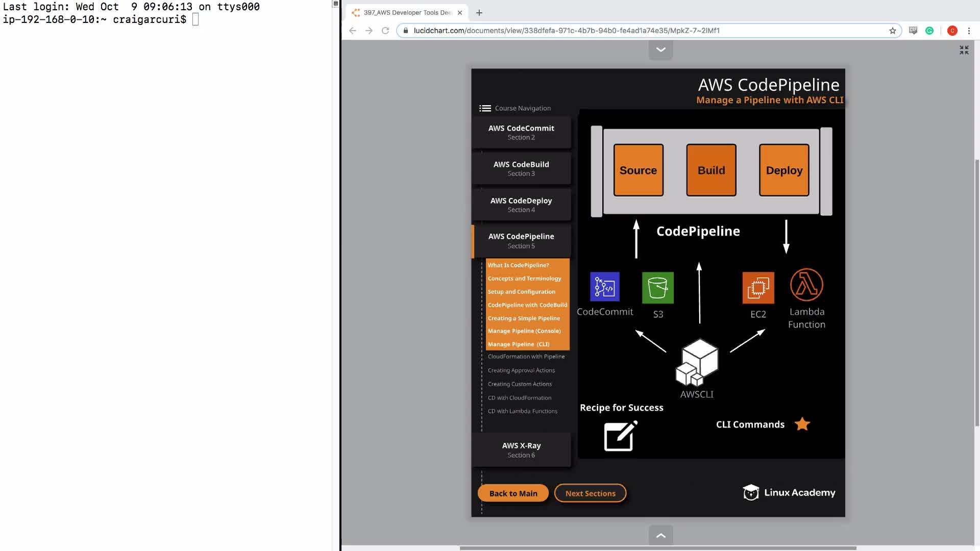Click the S3 bucket icon

(x=657, y=288)
